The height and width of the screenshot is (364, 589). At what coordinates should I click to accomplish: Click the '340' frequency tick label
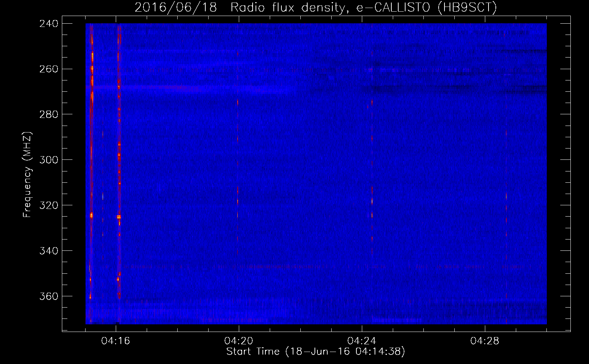[49, 251]
